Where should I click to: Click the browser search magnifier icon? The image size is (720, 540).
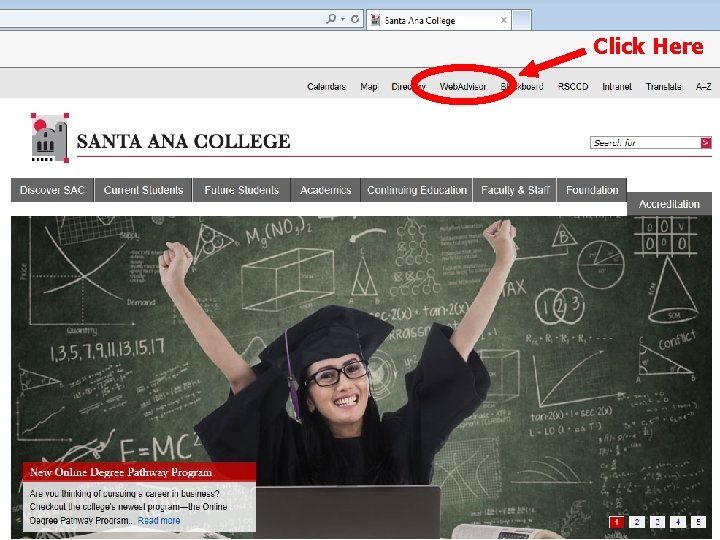coord(331,19)
